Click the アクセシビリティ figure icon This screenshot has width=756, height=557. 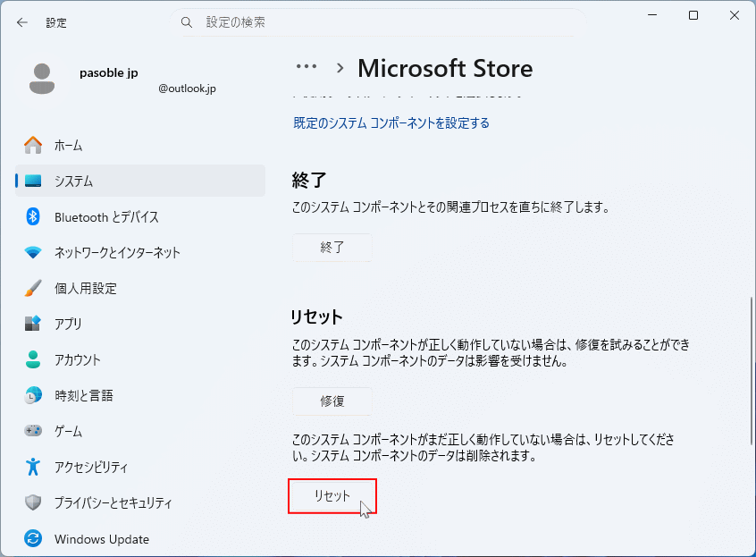33,467
